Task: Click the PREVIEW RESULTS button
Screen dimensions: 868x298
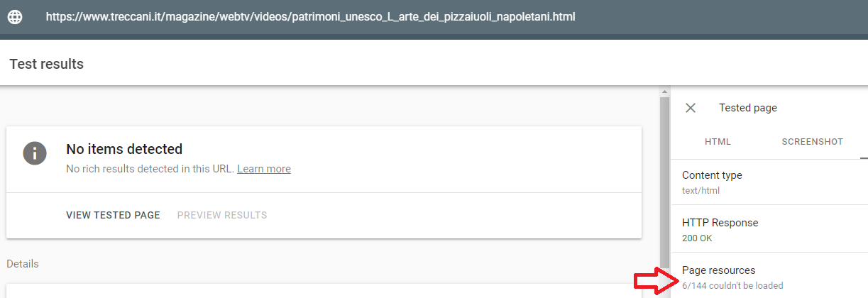Action: [222, 215]
